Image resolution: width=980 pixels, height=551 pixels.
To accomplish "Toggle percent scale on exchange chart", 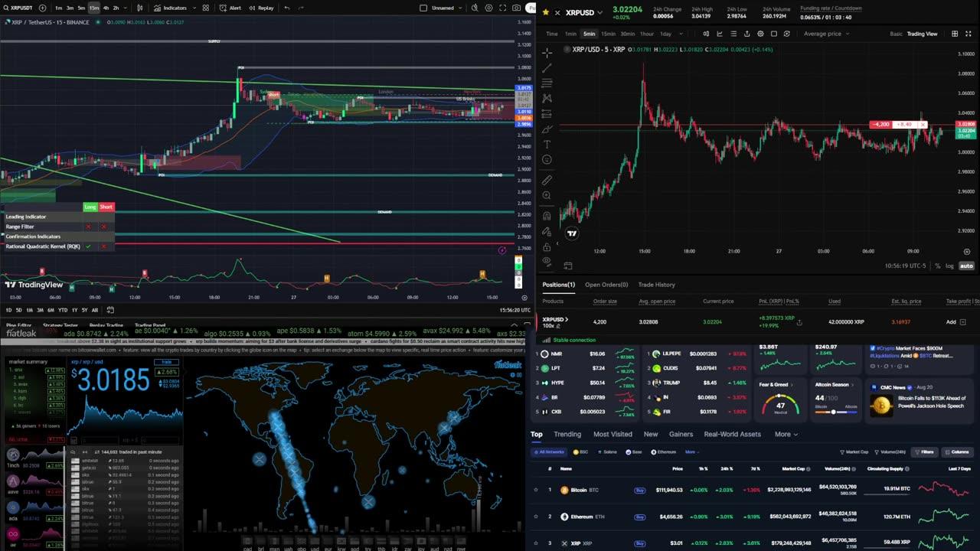I will pyautogui.click(x=938, y=266).
